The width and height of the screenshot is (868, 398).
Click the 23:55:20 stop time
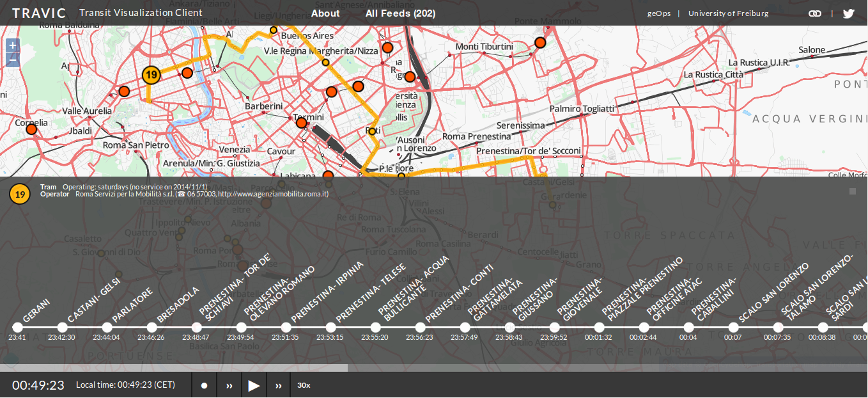coord(375,337)
